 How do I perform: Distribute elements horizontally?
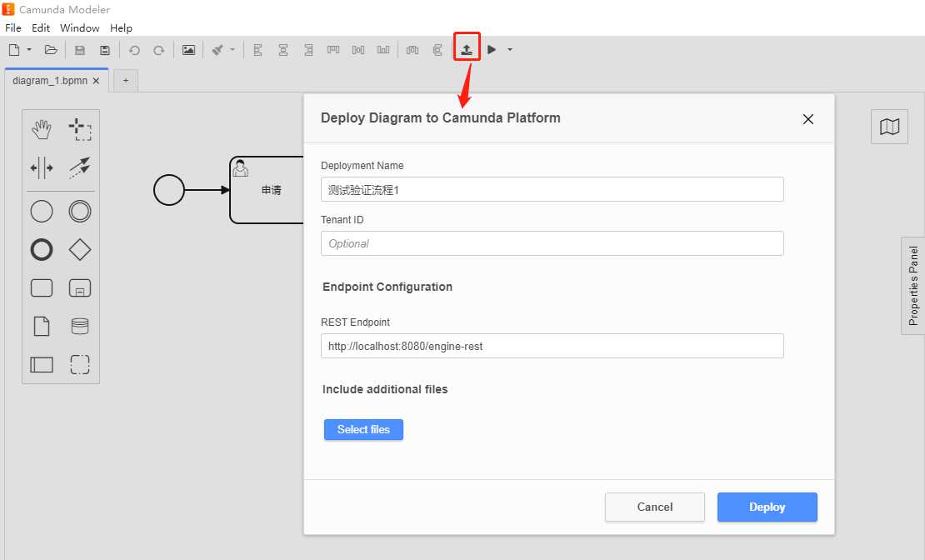412,50
